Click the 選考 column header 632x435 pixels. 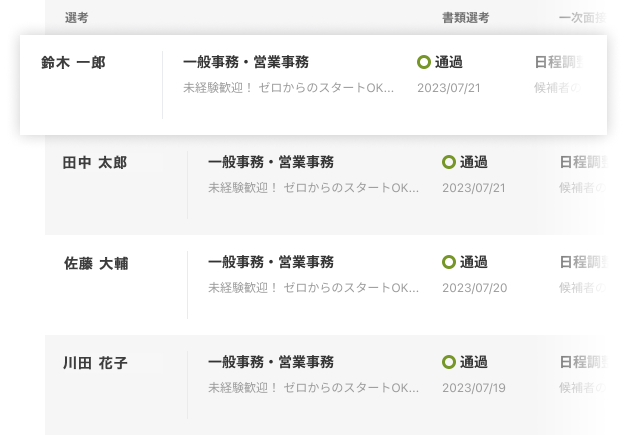[77, 18]
